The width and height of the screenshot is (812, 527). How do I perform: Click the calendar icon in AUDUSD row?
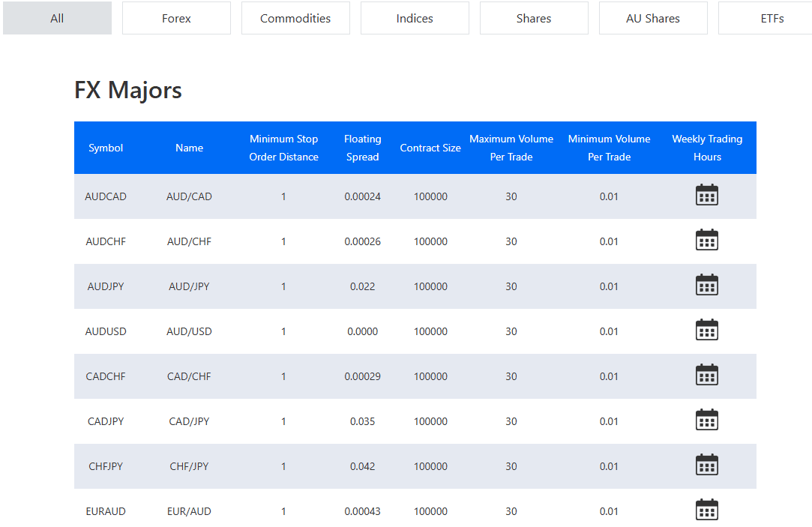point(706,329)
